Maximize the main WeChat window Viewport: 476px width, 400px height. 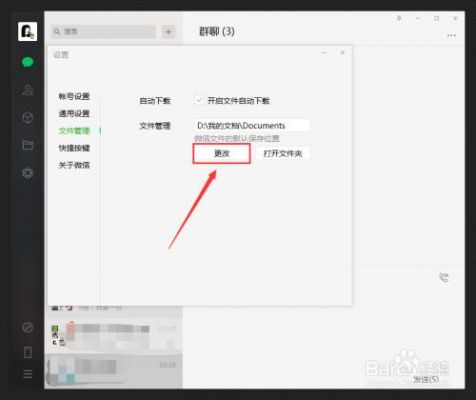click(x=437, y=18)
